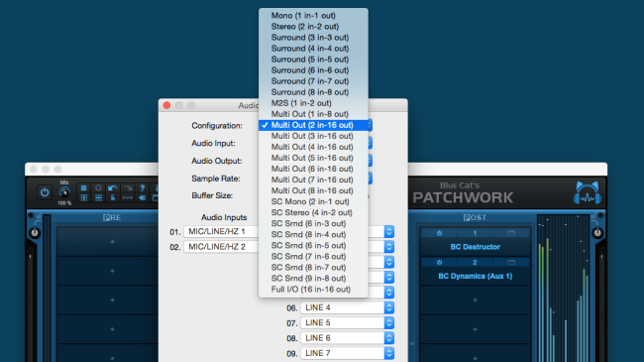Open input 08 LINE 6 dropdown
Viewport: 644px width, 362px height.
pyautogui.click(x=348, y=338)
